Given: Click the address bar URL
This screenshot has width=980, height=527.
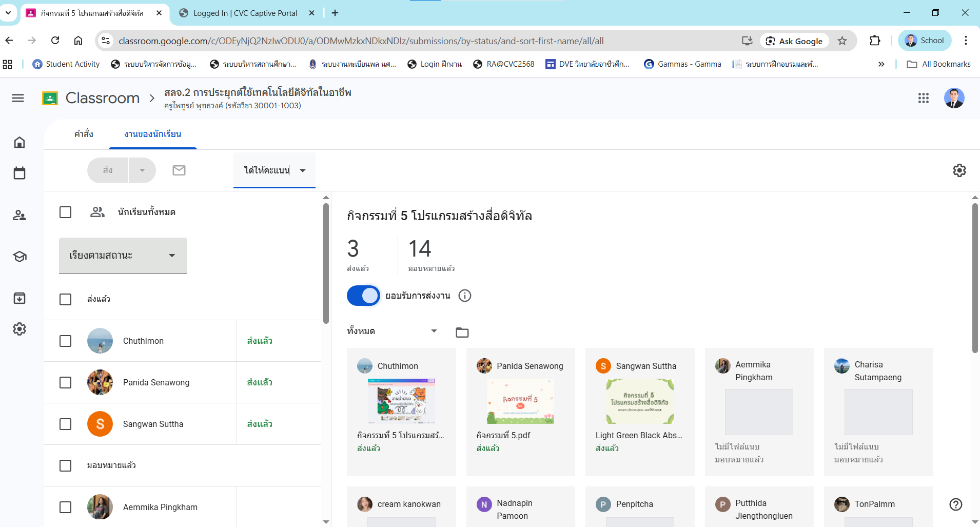Looking at the screenshot, I should coord(361,41).
